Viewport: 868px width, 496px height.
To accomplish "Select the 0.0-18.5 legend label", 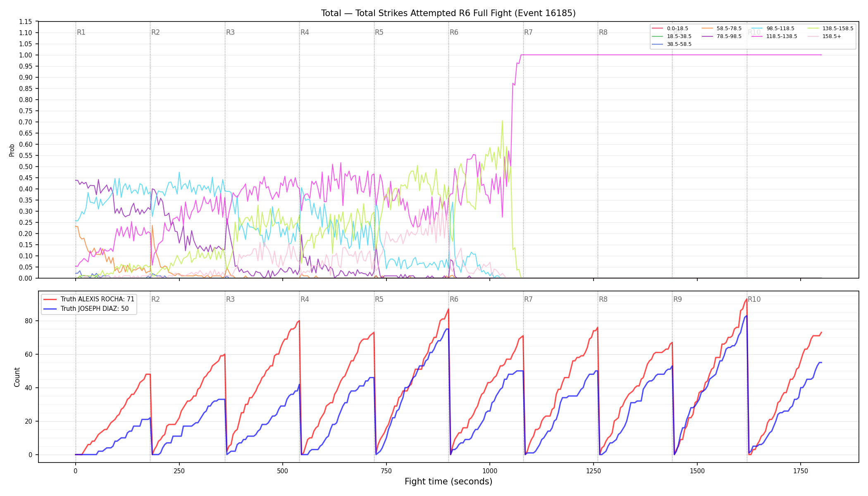I will pos(677,29).
